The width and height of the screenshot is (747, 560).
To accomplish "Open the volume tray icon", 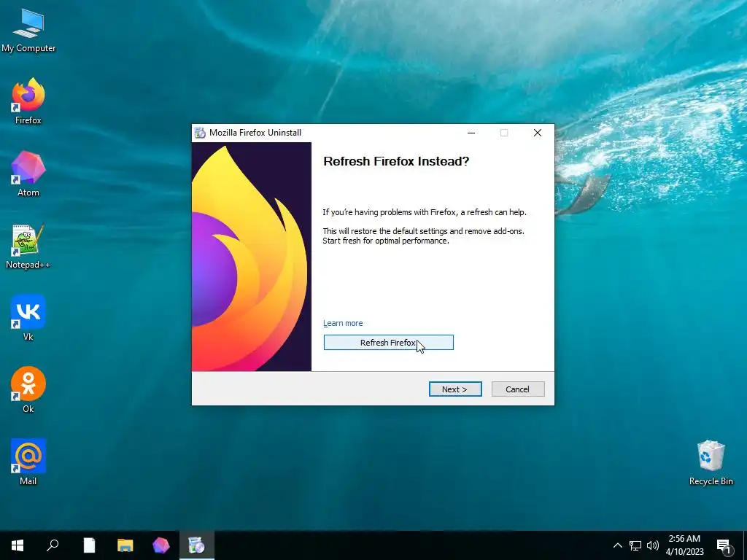I will (653, 545).
